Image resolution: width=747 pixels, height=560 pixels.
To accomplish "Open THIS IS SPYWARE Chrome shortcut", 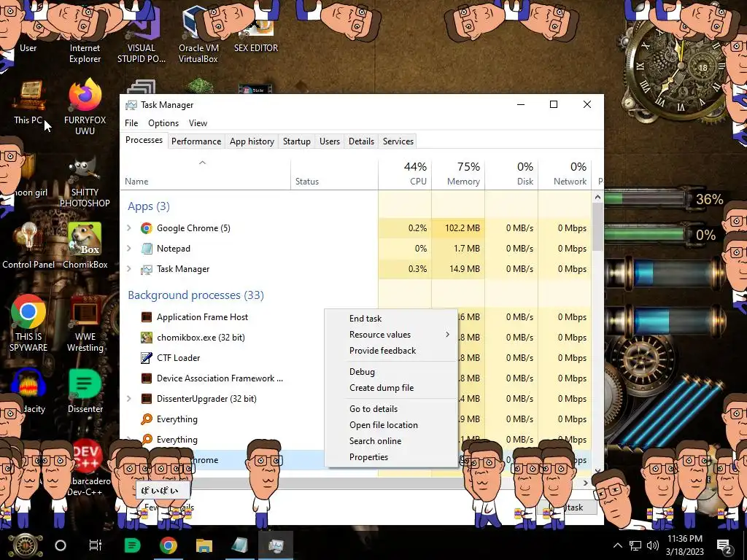I will point(28,324).
